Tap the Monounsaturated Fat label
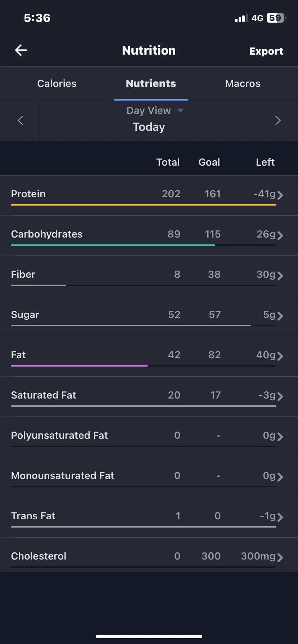The height and width of the screenshot is (644, 298). (x=63, y=475)
